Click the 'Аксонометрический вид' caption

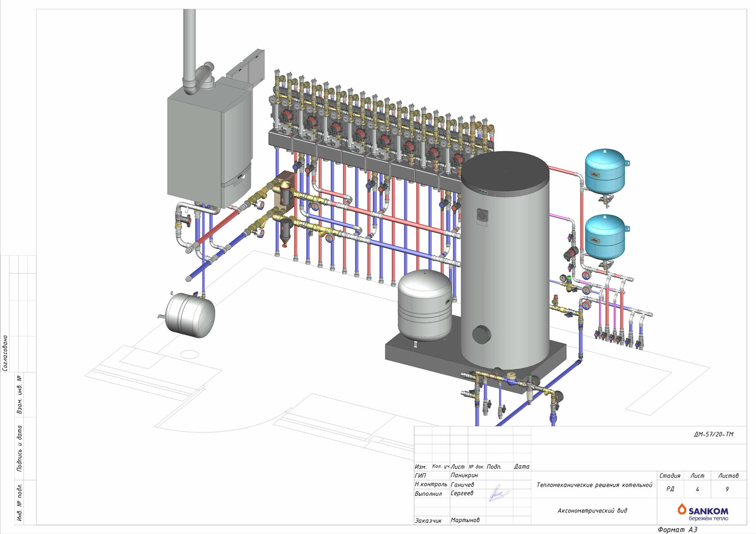click(x=592, y=511)
